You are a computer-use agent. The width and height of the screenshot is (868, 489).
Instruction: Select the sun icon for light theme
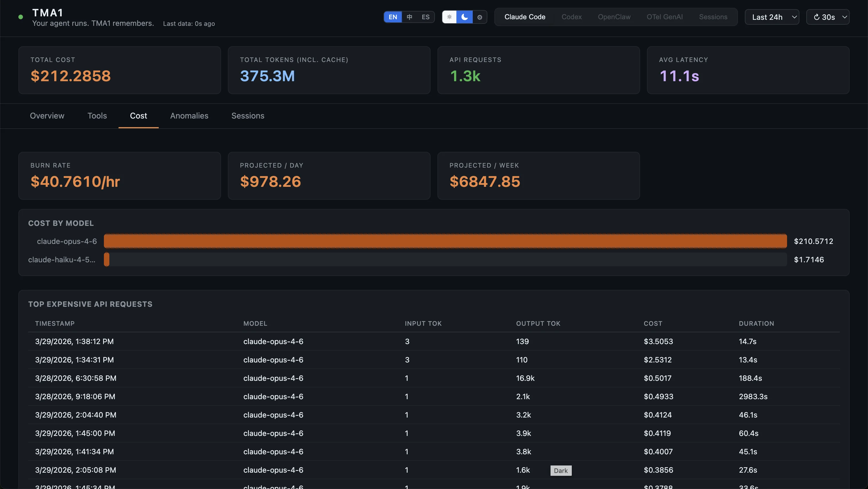(449, 17)
